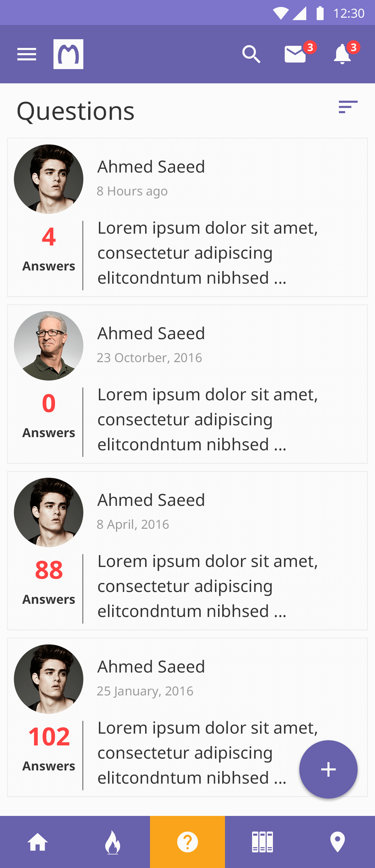
Task: Open avatar of man with glasses
Action: [x=49, y=346]
